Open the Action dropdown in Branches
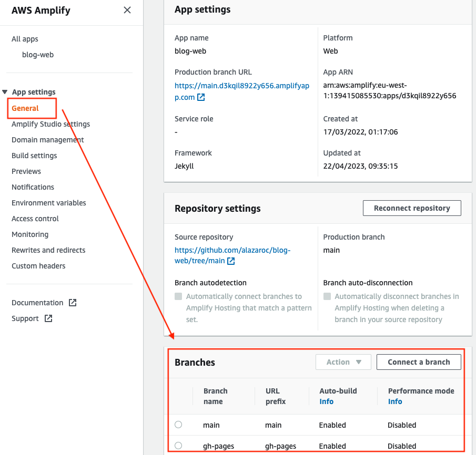476x455 pixels. [x=343, y=362]
